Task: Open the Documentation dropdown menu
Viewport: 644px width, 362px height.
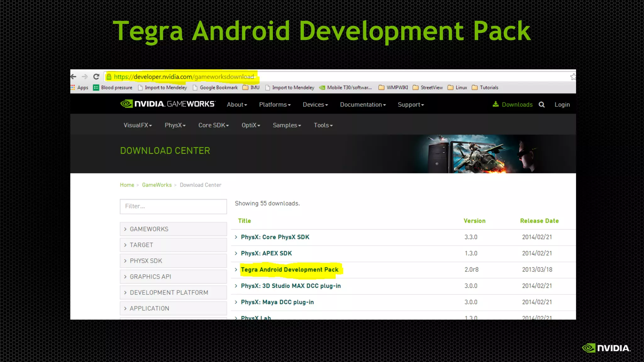Action: 363,105
